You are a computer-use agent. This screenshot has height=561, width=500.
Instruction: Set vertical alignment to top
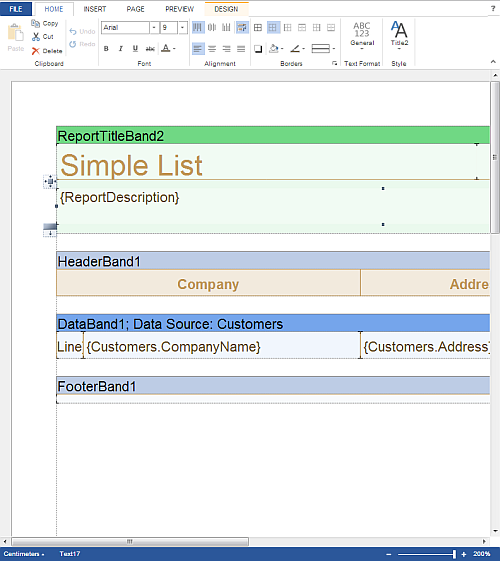[197, 27]
